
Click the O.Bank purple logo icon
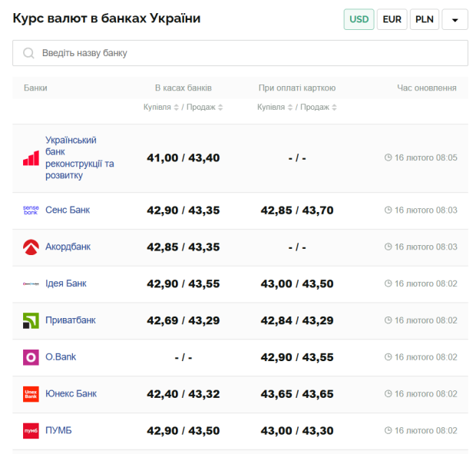(x=31, y=357)
